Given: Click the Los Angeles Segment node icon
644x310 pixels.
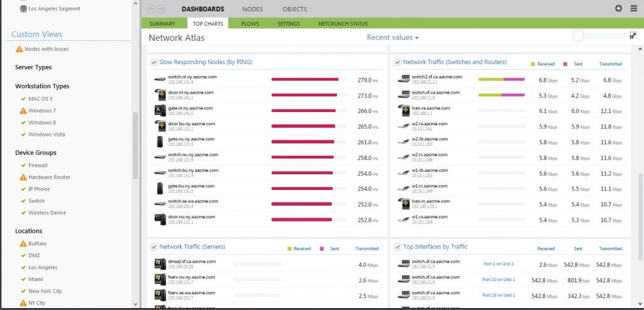Looking at the screenshot, I should coord(23,9).
